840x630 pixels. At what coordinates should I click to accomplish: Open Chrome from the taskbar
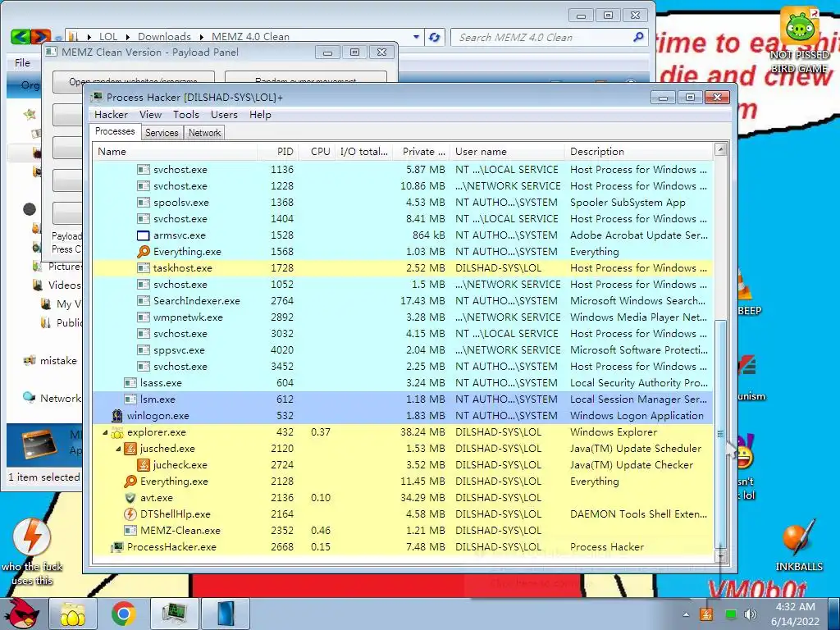(x=124, y=614)
